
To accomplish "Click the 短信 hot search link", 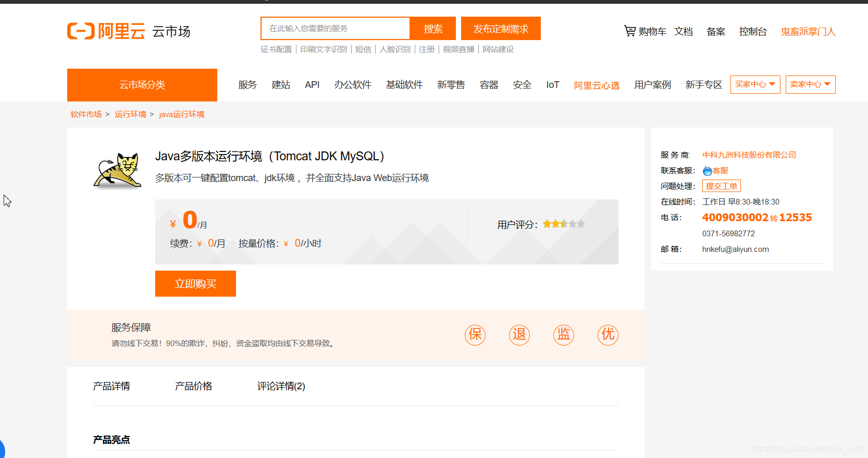I will click(363, 49).
